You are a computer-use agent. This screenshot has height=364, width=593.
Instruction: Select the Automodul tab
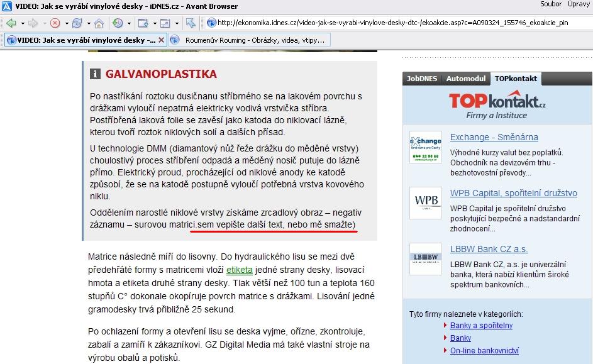coord(465,79)
